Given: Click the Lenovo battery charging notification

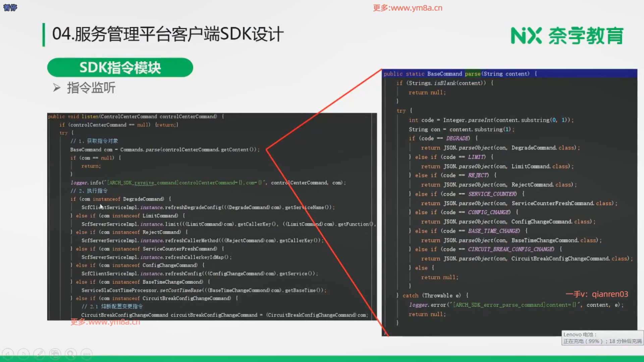Looking at the screenshot, I should point(602,338).
